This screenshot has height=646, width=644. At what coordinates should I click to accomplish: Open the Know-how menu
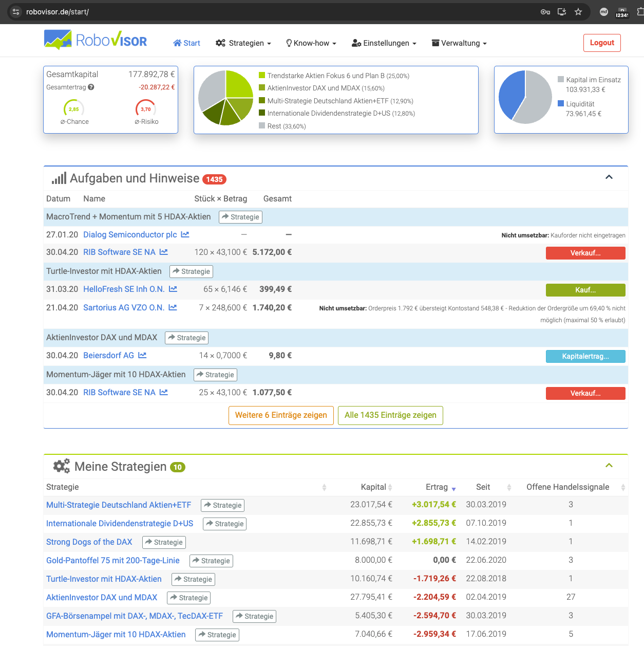(310, 43)
